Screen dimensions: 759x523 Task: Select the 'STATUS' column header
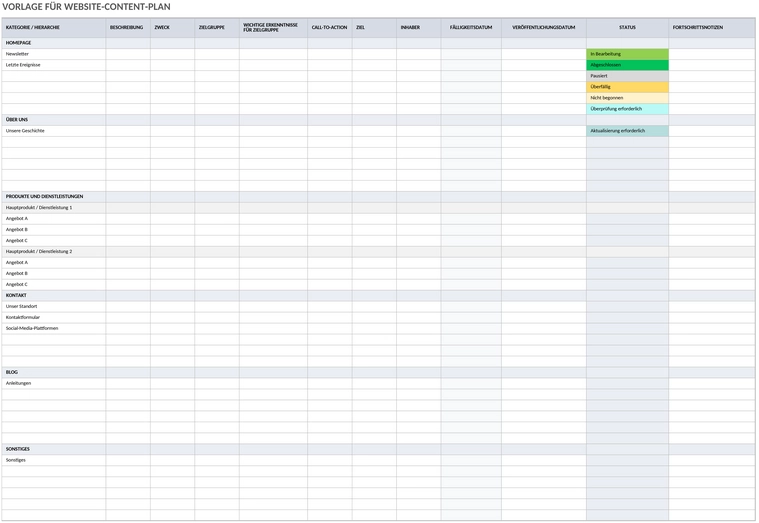coord(627,28)
